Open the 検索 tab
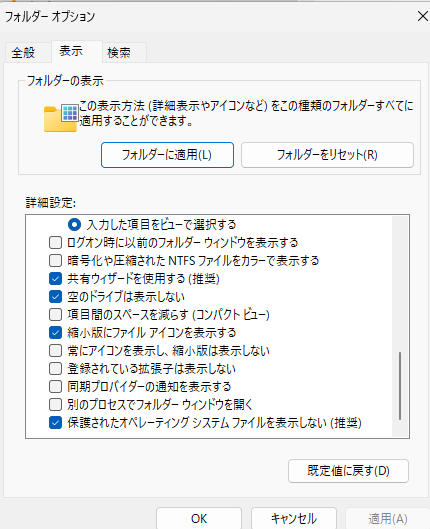This screenshot has width=430, height=529. tap(119, 53)
